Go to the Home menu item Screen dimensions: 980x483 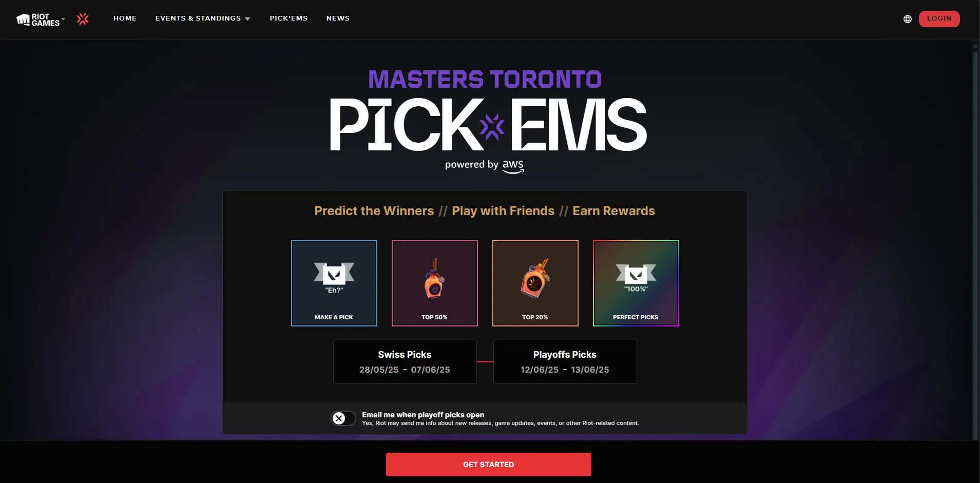pos(125,18)
